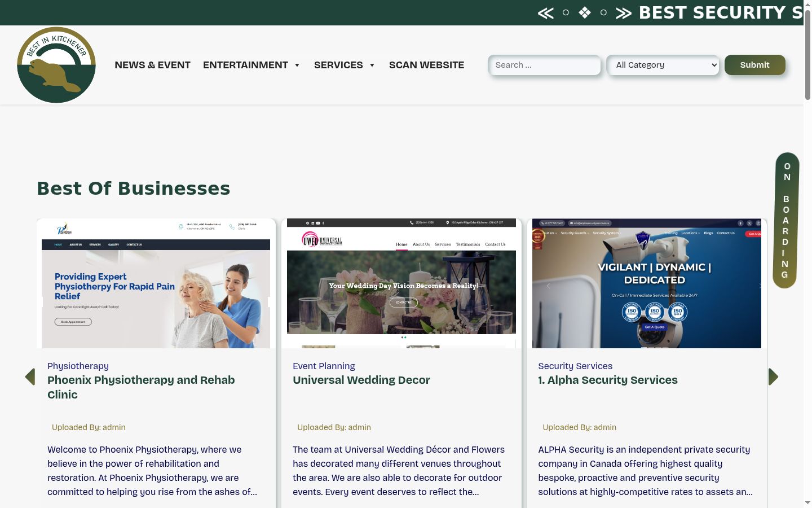Open Universal Wedding Decor website thumbnail

[x=401, y=283]
